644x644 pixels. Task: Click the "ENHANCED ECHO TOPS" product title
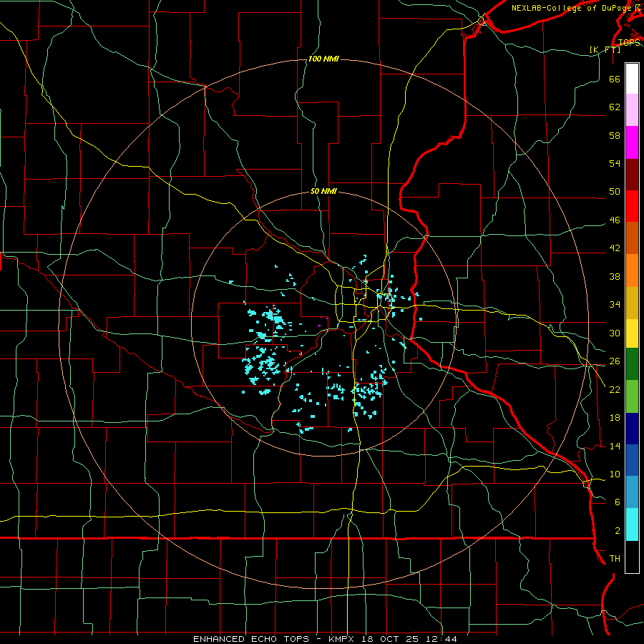pyautogui.click(x=251, y=639)
